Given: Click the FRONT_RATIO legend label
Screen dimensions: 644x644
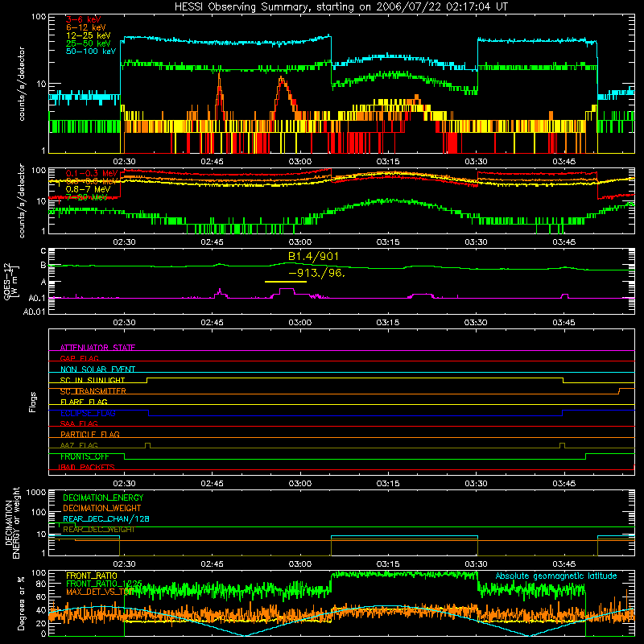Looking at the screenshot, I should point(92,576).
